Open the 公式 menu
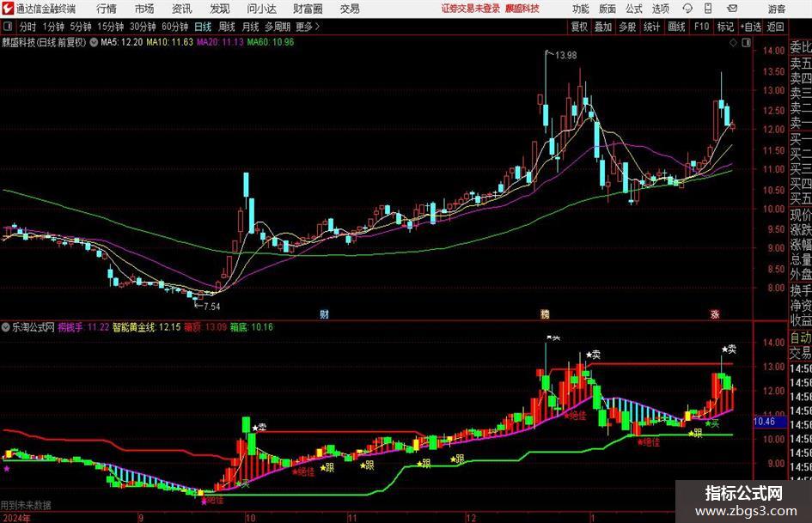The height and width of the screenshot is (523, 812). [634, 9]
